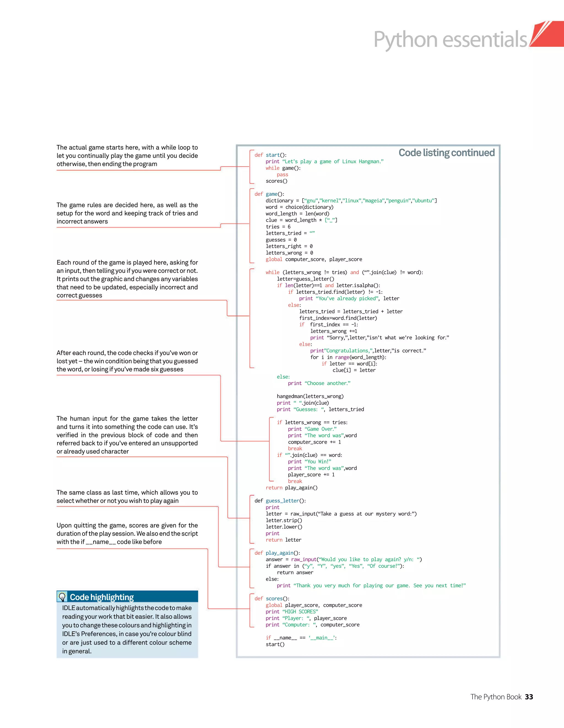The image size is (564, 728).
Task: Click the tip text beginning 'IDLE automatically highlights'
Action: coord(127,629)
